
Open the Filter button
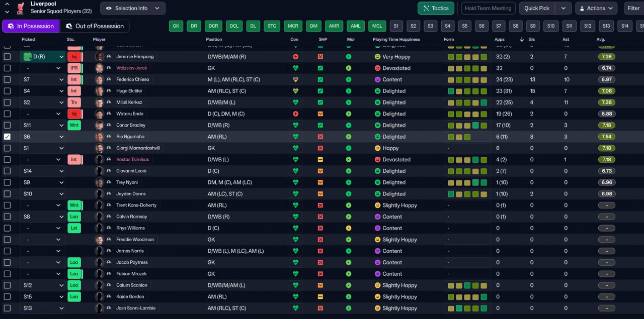pos(633,8)
